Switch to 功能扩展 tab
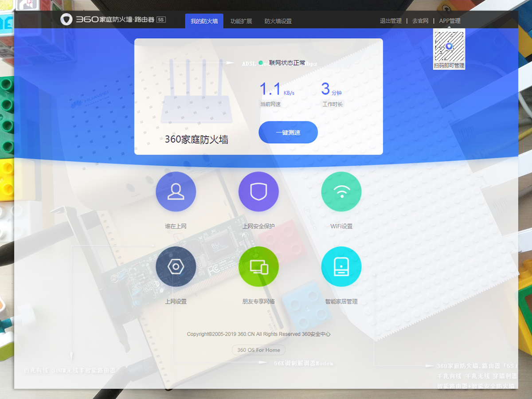 coord(241,21)
